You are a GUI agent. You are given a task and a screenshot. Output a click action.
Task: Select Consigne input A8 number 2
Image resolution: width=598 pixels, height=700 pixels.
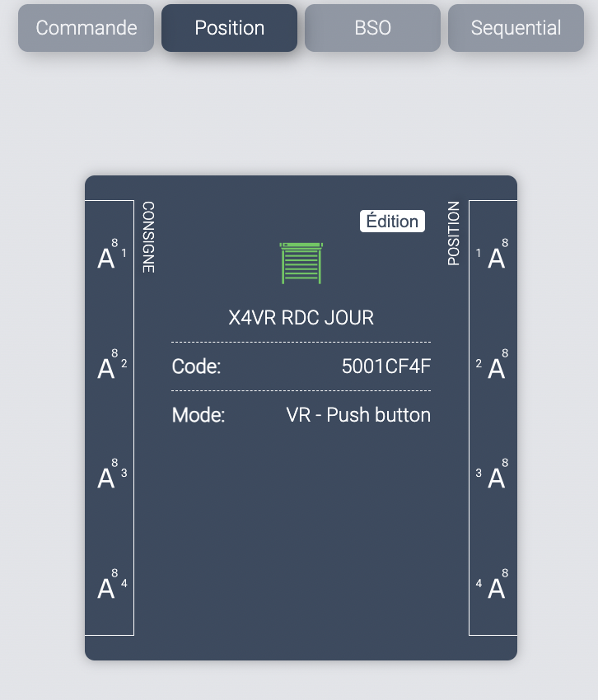pos(110,366)
